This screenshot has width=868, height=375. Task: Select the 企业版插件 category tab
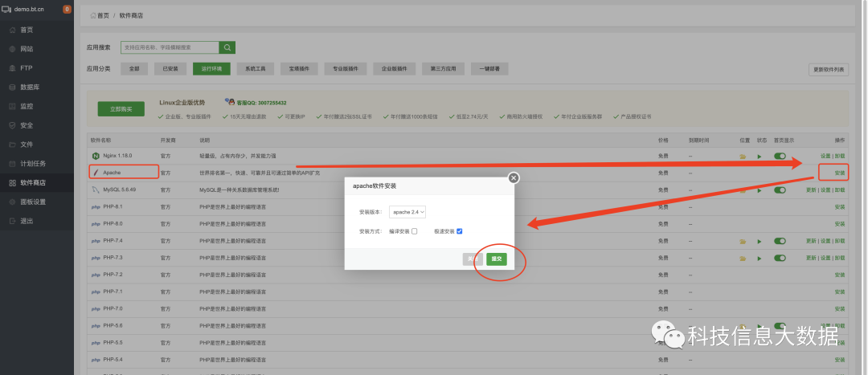click(394, 69)
